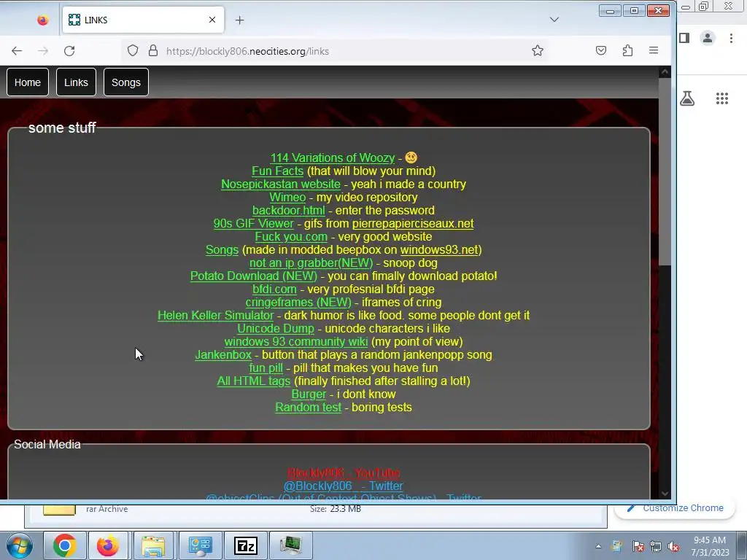Open @Blockly806_ - Twitter link
The height and width of the screenshot is (560, 747).
(344, 486)
